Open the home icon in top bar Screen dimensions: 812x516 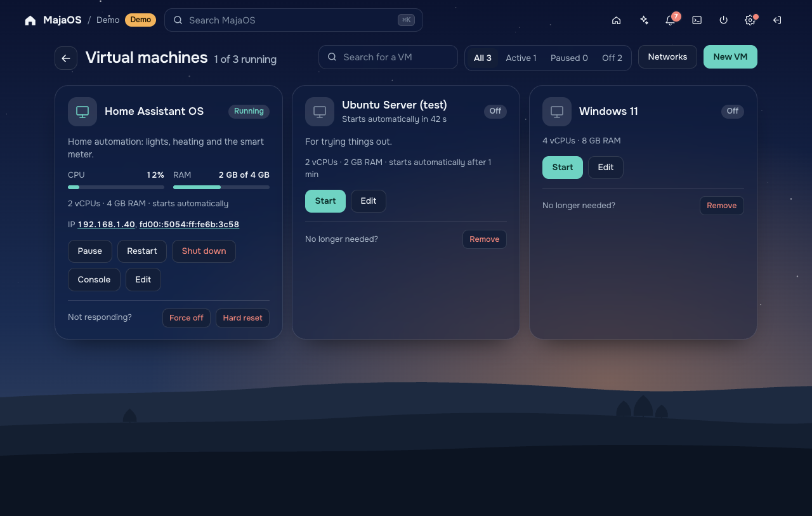(616, 20)
